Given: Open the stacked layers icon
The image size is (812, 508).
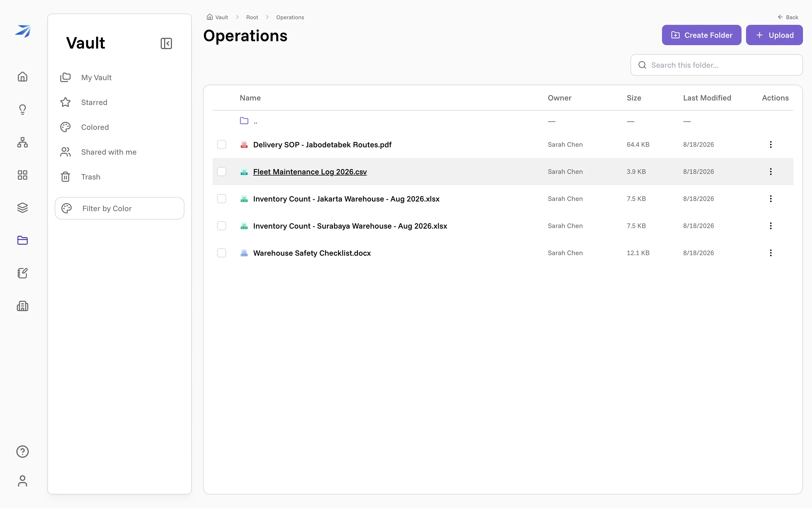Looking at the screenshot, I should tap(23, 208).
